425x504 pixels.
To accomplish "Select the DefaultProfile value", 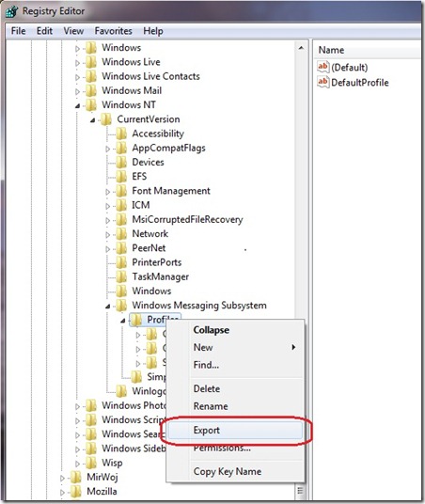I will pos(360,83).
